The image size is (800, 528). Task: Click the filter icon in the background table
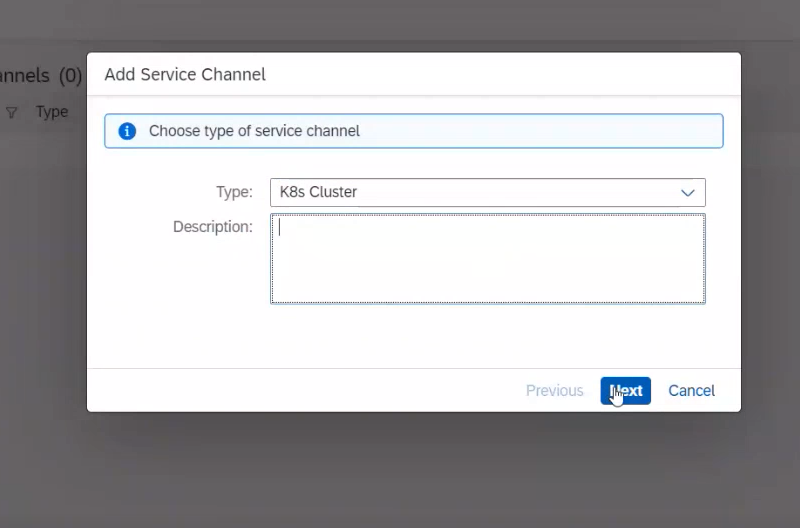[x=11, y=112]
